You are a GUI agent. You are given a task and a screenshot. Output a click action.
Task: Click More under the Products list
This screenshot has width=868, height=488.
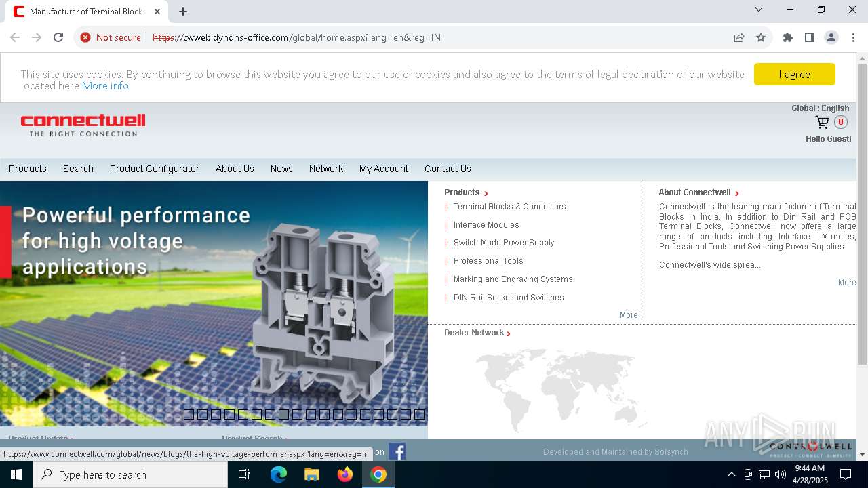point(629,315)
